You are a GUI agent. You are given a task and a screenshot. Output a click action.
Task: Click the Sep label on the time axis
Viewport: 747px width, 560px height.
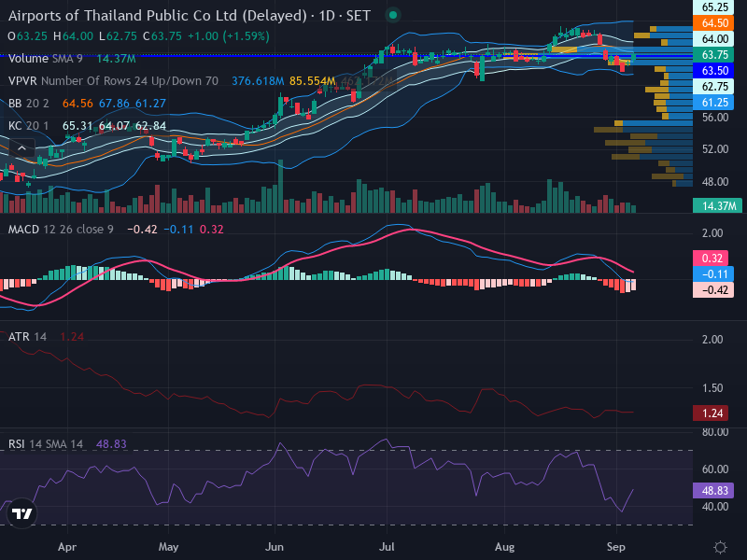coord(616,547)
